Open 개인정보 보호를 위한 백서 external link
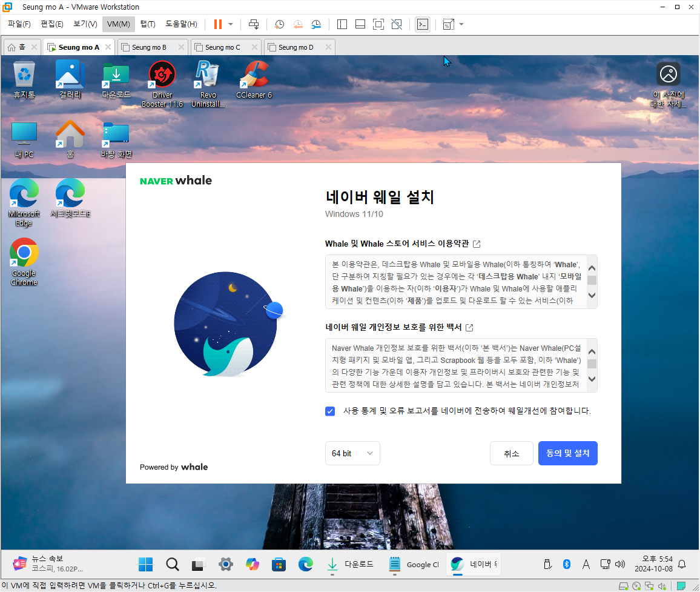 pyautogui.click(x=469, y=327)
